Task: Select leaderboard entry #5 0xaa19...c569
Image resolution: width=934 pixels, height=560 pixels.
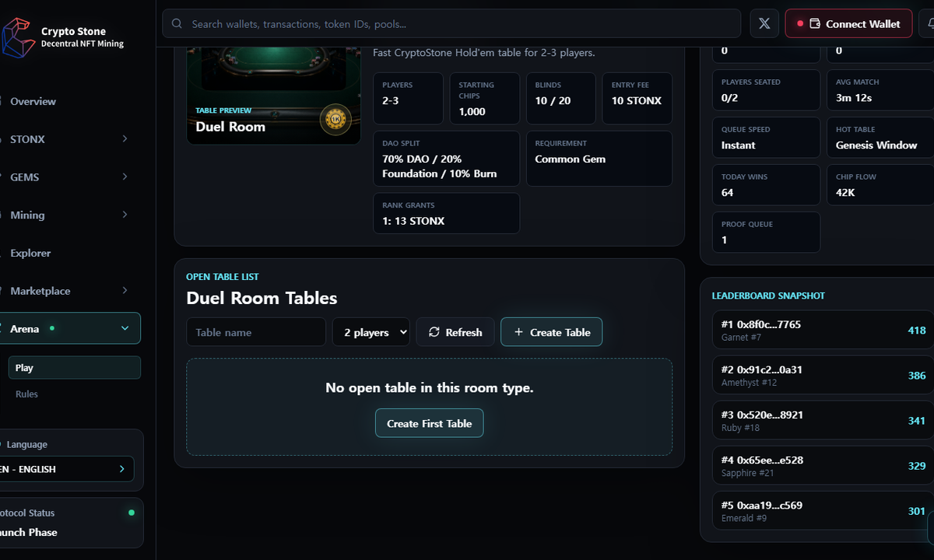Action: [x=823, y=511]
